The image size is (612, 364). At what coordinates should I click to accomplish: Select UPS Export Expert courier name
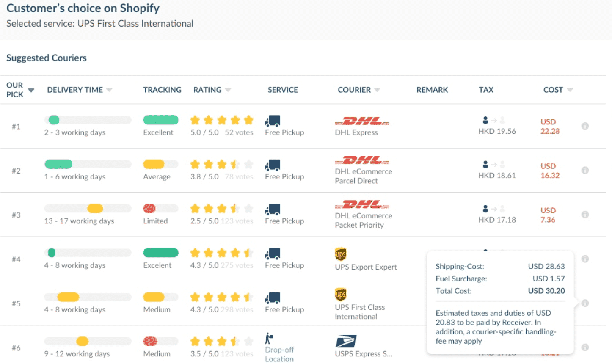pos(366,267)
